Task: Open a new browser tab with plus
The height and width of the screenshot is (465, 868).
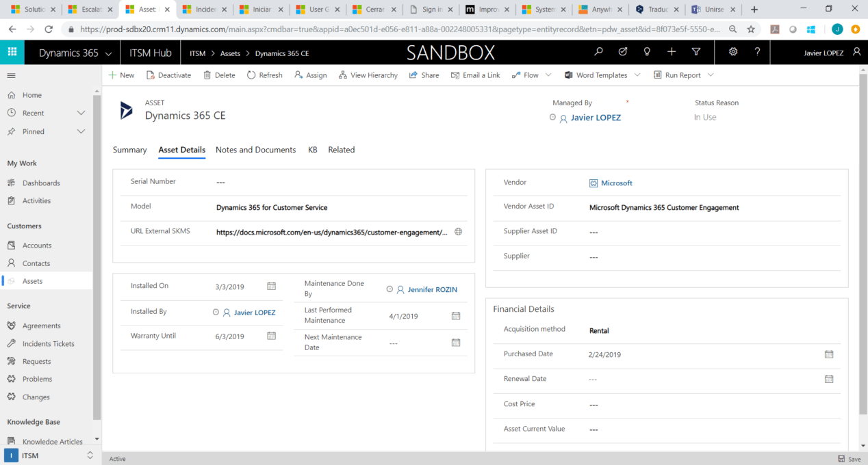Action: coord(754,10)
